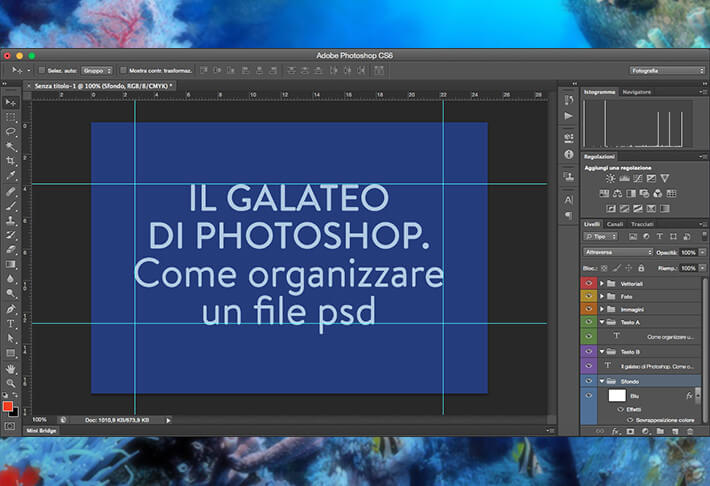Toggle Quick Mask mode icon
Image resolution: width=710 pixels, height=486 pixels.
click(x=10, y=427)
